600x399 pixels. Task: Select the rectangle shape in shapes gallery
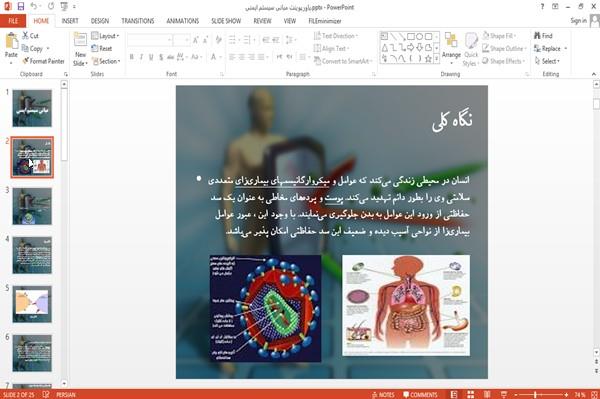(x=411, y=37)
